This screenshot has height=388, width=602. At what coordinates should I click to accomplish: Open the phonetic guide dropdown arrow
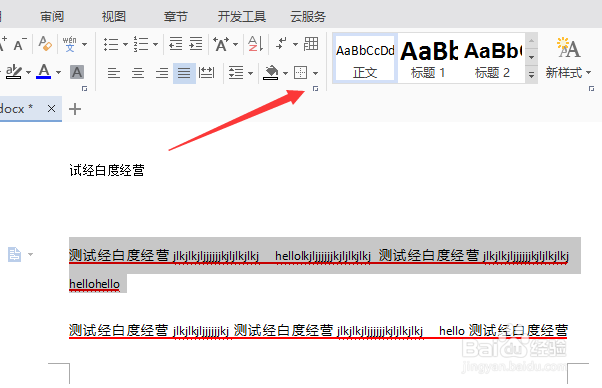coord(84,44)
